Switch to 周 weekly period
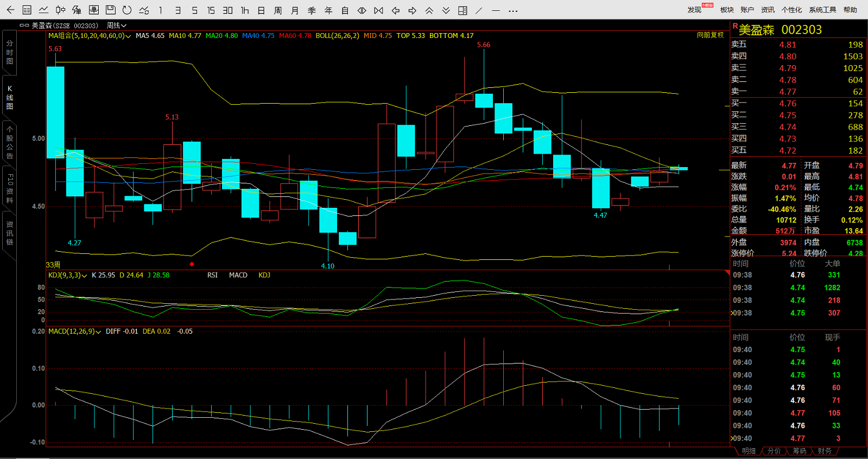Viewport: 868px width, 459px height. pyautogui.click(x=278, y=10)
